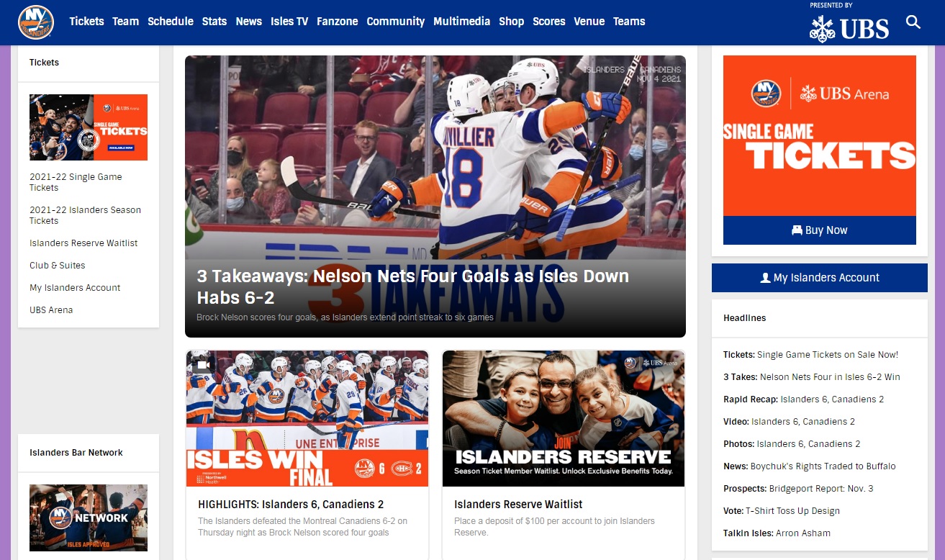The height and width of the screenshot is (560, 945).
Task: Select Isles TV in the top navigation
Action: tap(289, 22)
